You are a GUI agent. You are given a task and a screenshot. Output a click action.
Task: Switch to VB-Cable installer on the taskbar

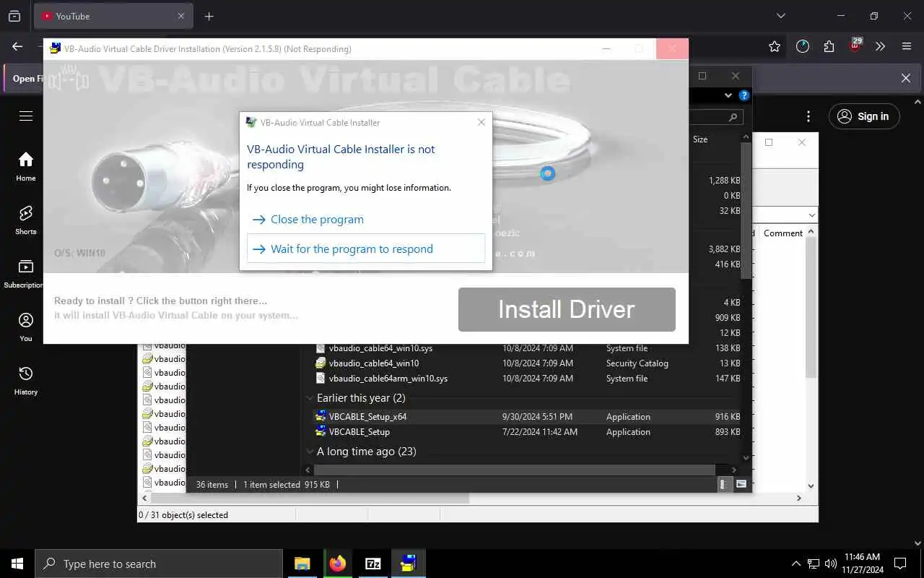[x=408, y=564]
